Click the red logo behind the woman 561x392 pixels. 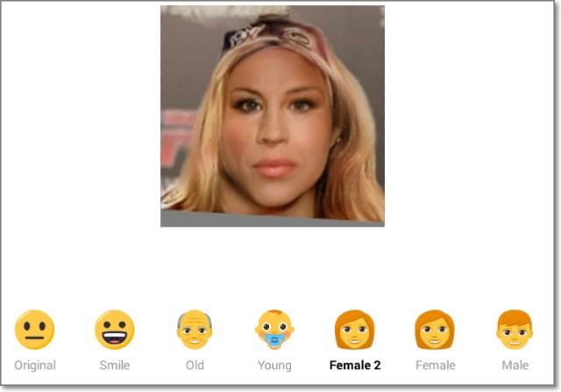177,141
